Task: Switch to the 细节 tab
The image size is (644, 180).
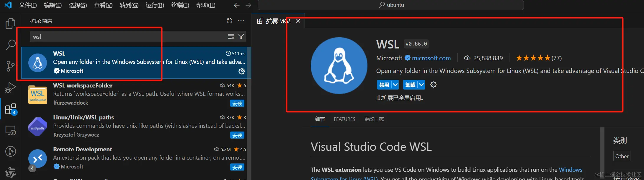Action: point(320,119)
